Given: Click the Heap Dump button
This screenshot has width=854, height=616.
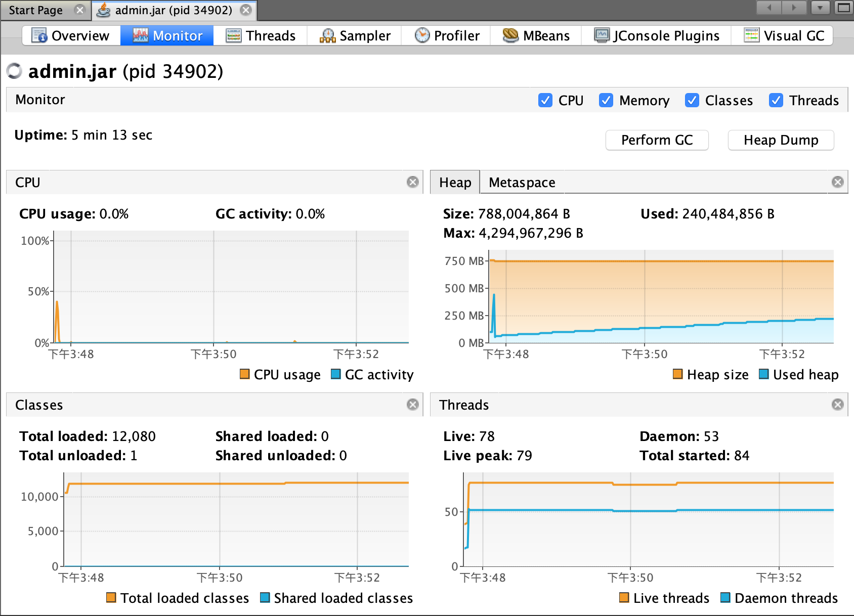Looking at the screenshot, I should point(781,140).
